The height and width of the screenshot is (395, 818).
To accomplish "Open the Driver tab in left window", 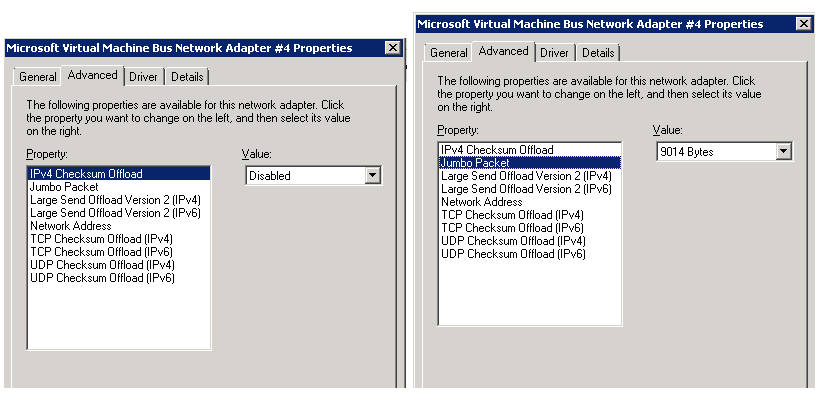I will point(143,77).
